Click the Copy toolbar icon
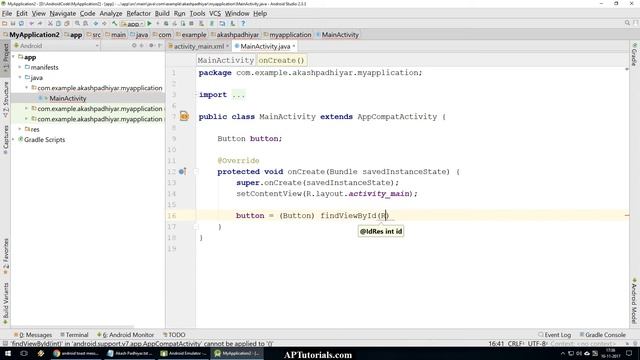Viewport: 640px width, 360px height. (58, 24)
